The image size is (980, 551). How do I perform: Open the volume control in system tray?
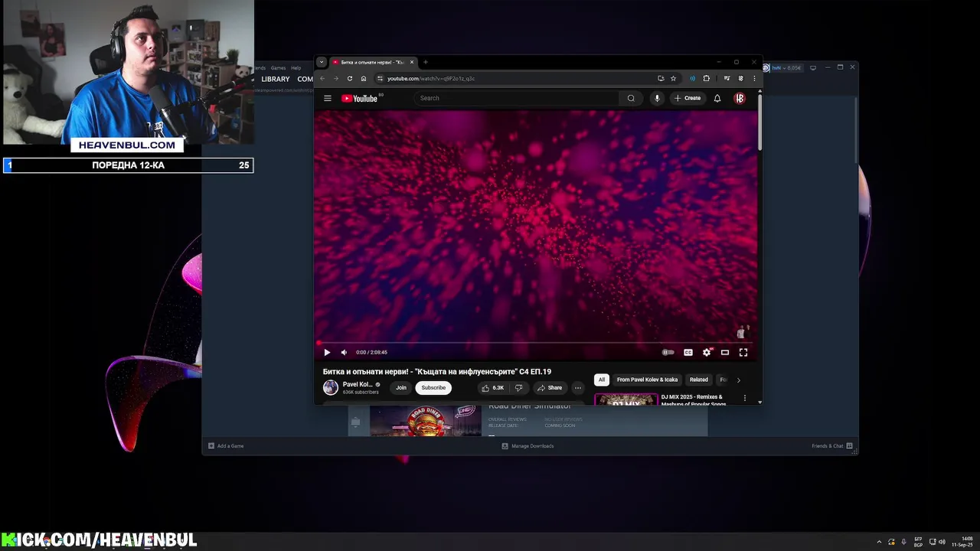click(x=942, y=542)
